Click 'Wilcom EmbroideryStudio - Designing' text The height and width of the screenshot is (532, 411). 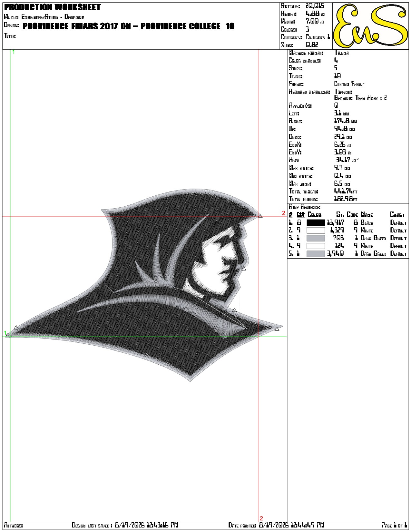[x=44, y=17]
